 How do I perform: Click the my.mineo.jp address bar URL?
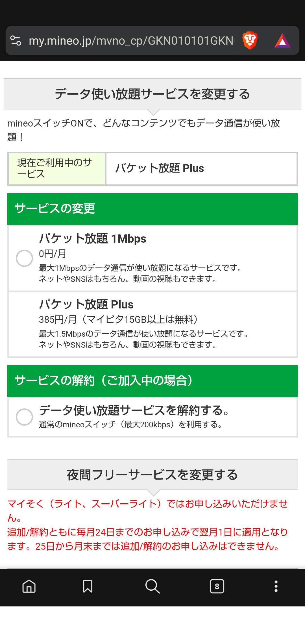[131, 41]
